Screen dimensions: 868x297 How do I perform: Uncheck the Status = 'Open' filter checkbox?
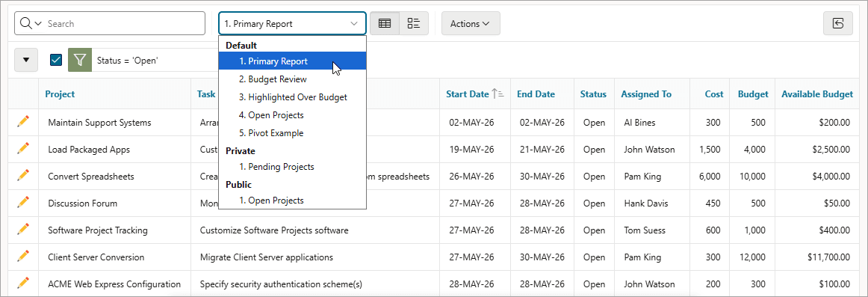tap(56, 60)
